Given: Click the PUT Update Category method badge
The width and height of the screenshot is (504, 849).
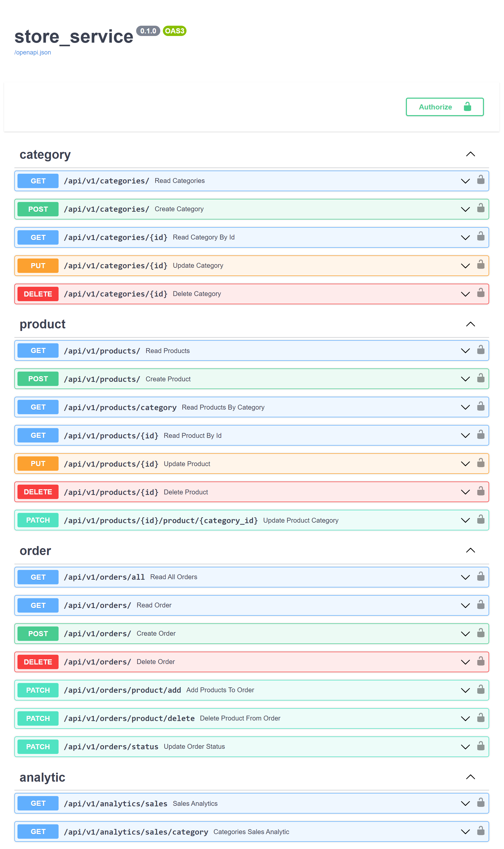Looking at the screenshot, I should [38, 266].
